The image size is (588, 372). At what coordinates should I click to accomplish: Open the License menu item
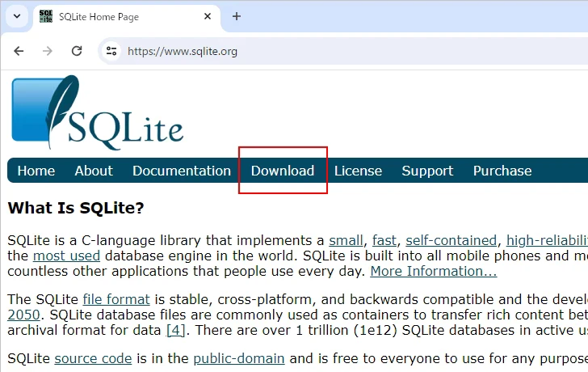(x=358, y=171)
